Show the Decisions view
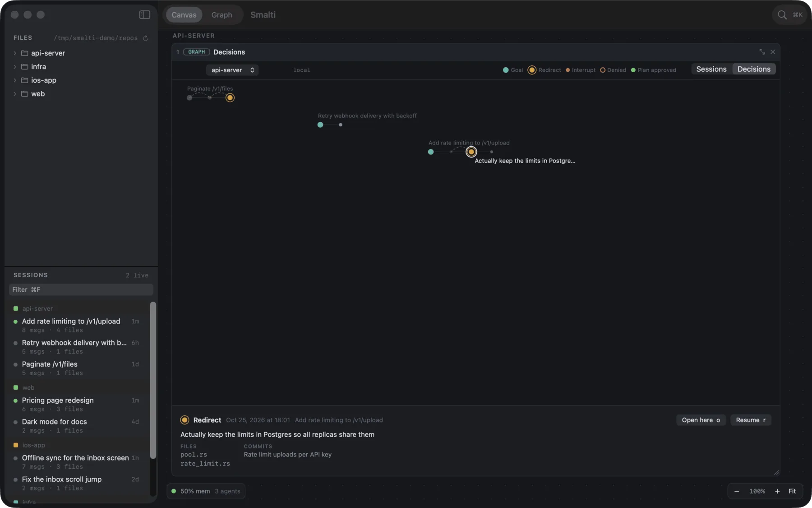 [x=754, y=69]
